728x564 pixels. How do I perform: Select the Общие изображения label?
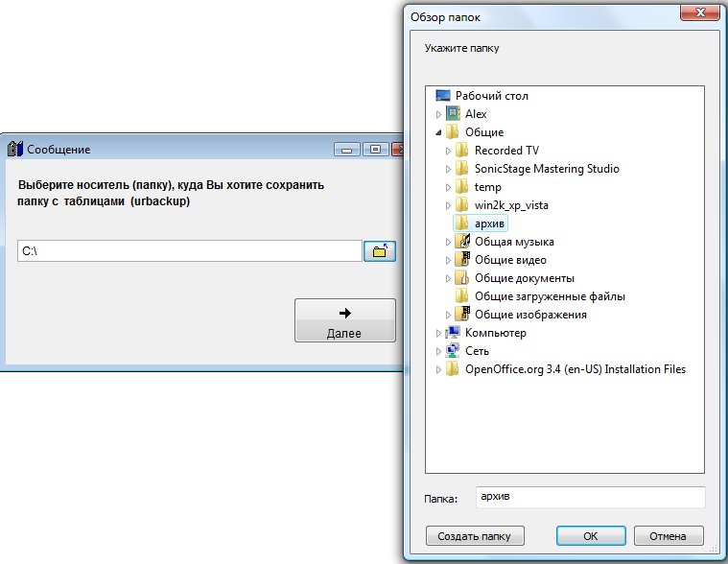[x=530, y=315]
